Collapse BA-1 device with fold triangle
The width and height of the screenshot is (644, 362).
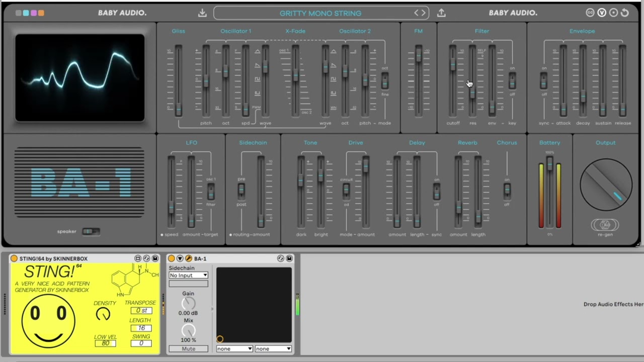(x=180, y=258)
